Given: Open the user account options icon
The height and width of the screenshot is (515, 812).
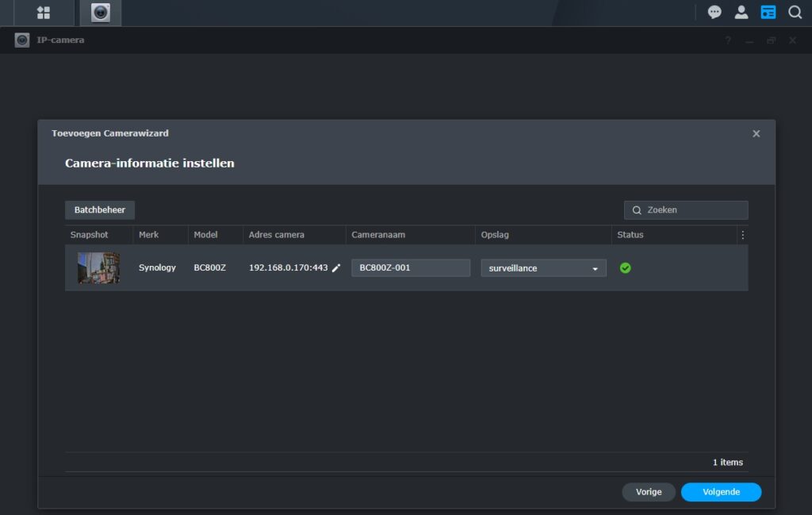Looking at the screenshot, I should point(741,13).
